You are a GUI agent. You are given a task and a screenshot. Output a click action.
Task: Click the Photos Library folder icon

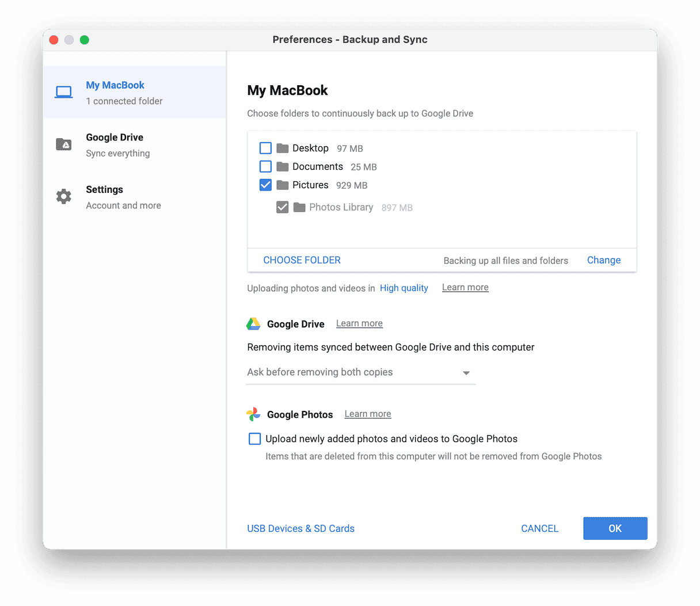click(x=299, y=207)
